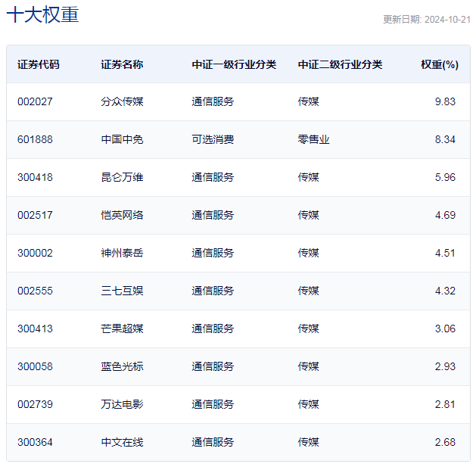
Task: Select stock code 002027
Action: point(36,101)
